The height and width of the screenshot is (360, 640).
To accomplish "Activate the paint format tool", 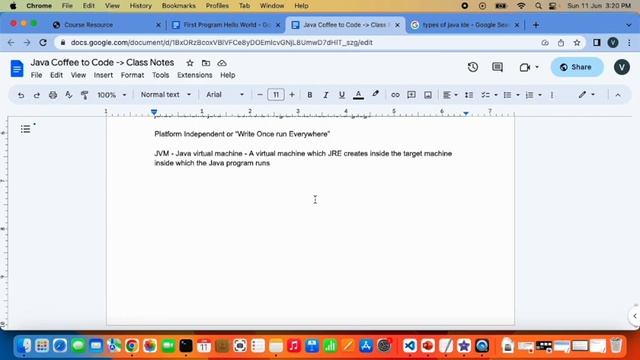I will point(84,95).
